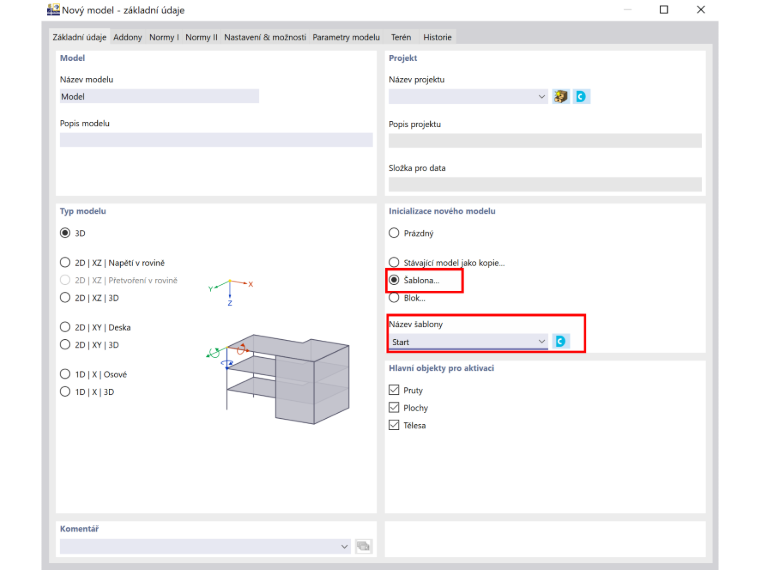Viewport: 760px width, 570px height.
Task: Choose the Blok initialization option
Action: point(394,298)
